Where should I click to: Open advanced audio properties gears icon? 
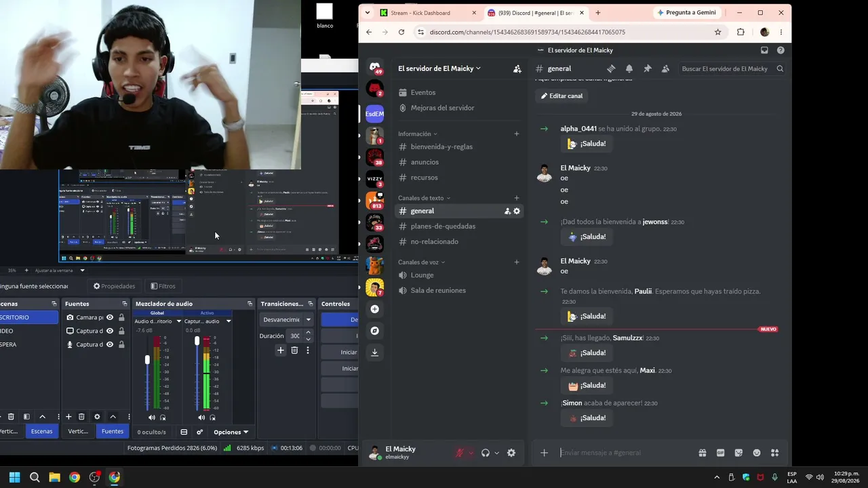click(199, 432)
